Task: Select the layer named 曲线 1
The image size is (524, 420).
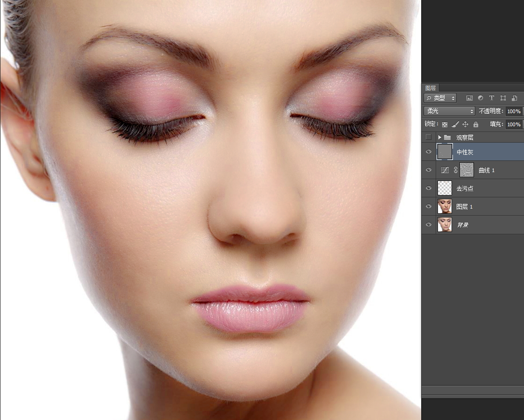Action: (487, 170)
